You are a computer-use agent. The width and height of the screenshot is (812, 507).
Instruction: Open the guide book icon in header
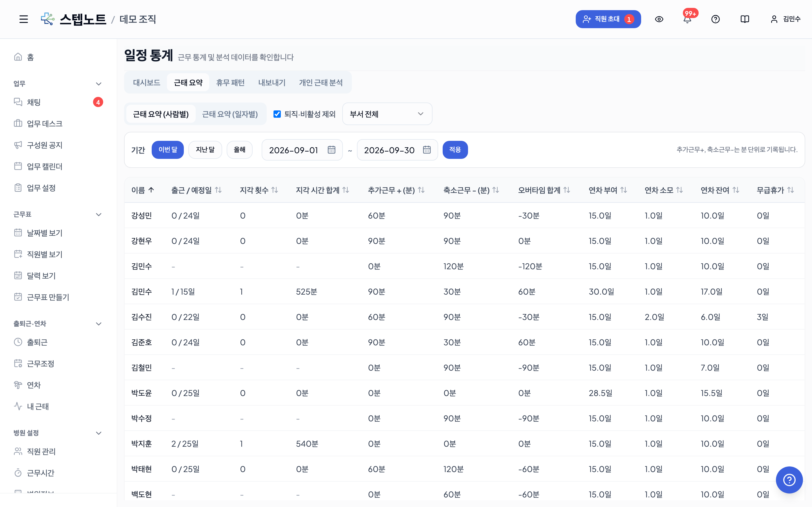[x=745, y=19]
